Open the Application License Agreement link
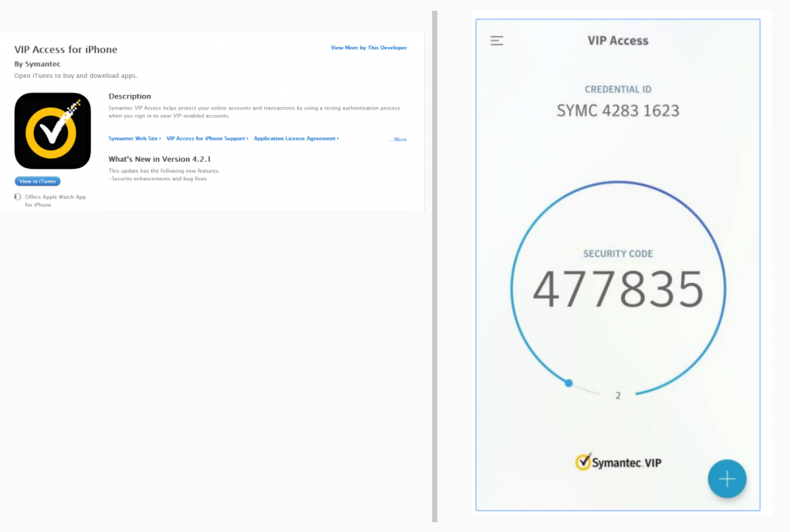790x532 pixels. pyautogui.click(x=294, y=139)
